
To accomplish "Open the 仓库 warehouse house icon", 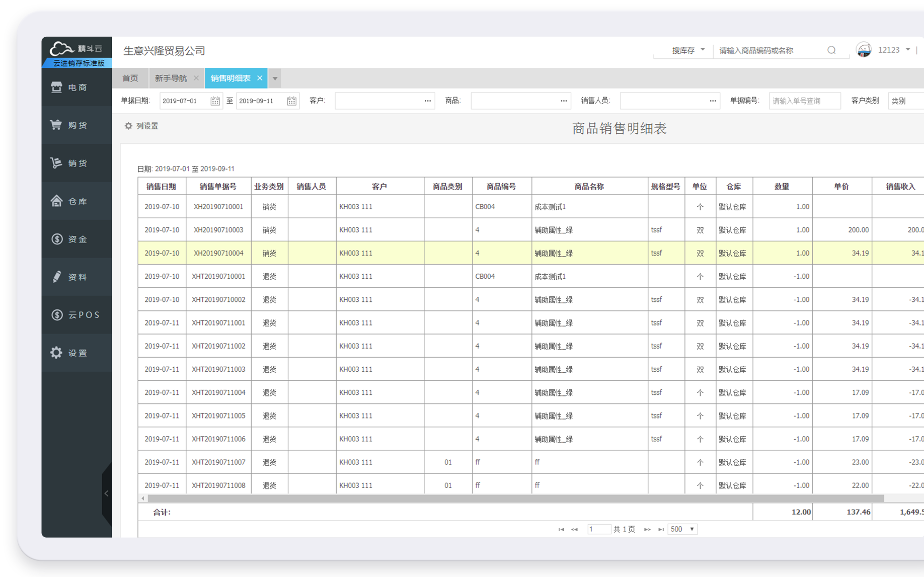I will tap(56, 201).
